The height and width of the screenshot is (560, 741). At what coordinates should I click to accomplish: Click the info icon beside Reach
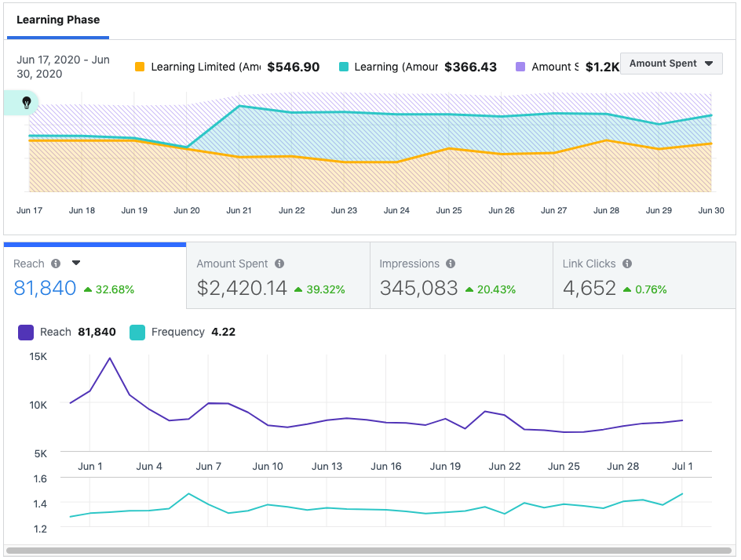pyautogui.click(x=56, y=264)
